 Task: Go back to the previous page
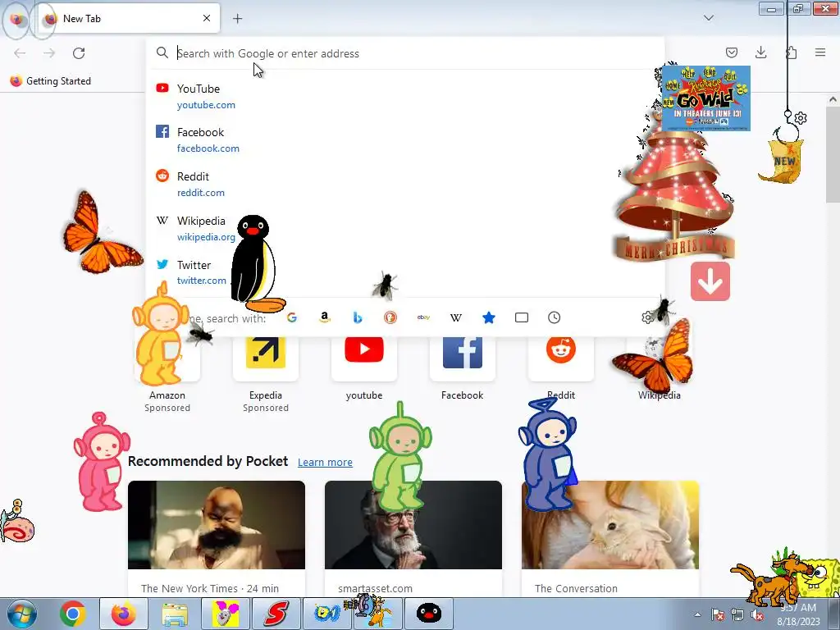pos(20,53)
